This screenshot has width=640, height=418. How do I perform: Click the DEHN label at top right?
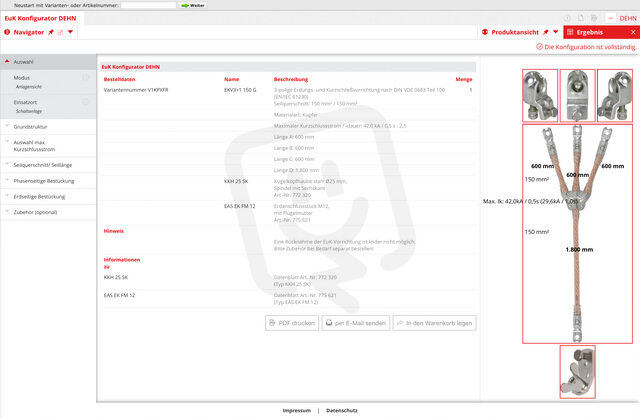[628, 18]
